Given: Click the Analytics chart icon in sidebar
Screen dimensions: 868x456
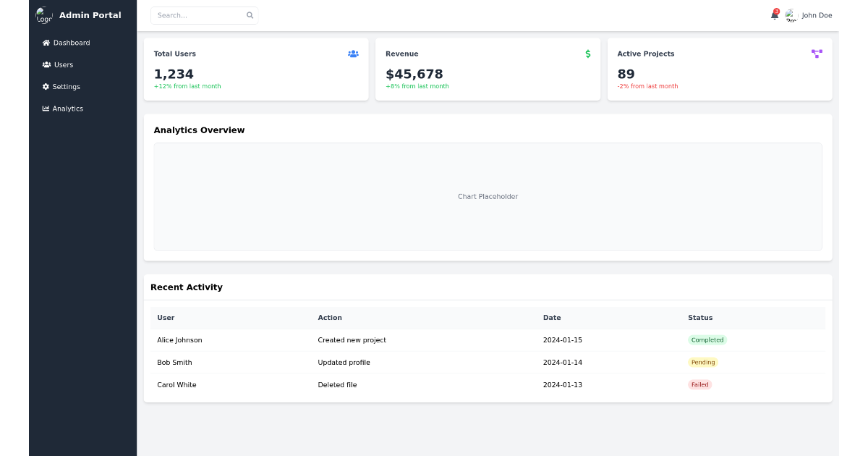Looking at the screenshot, I should pyautogui.click(x=45, y=108).
